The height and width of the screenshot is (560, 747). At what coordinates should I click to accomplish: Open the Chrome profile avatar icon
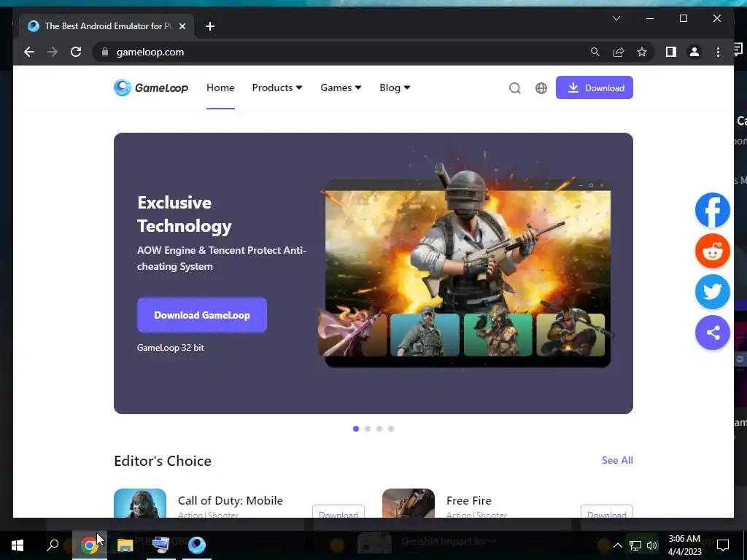[x=694, y=52]
